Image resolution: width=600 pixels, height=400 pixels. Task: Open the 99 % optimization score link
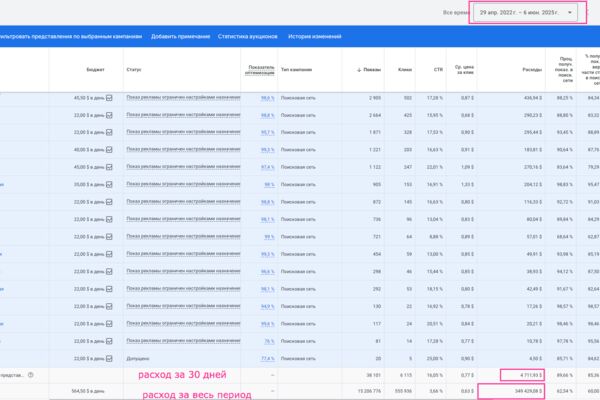(269, 237)
